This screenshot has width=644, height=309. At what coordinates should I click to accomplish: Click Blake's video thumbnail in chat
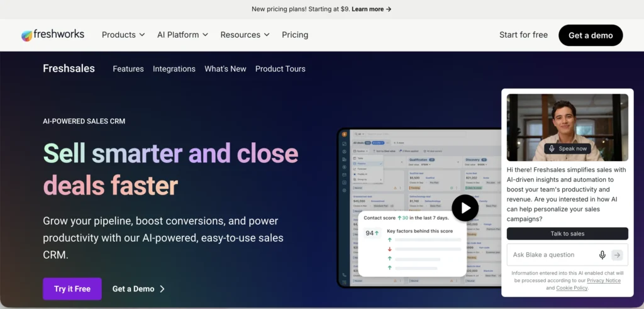[x=567, y=127]
